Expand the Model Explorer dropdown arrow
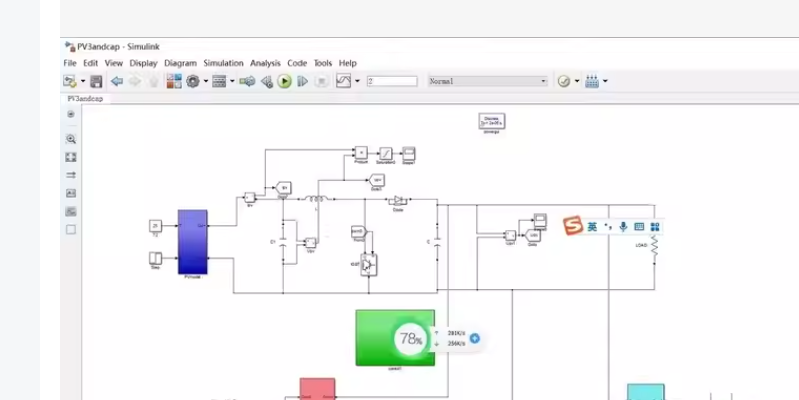This screenshot has height=400, width=799. point(232,81)
